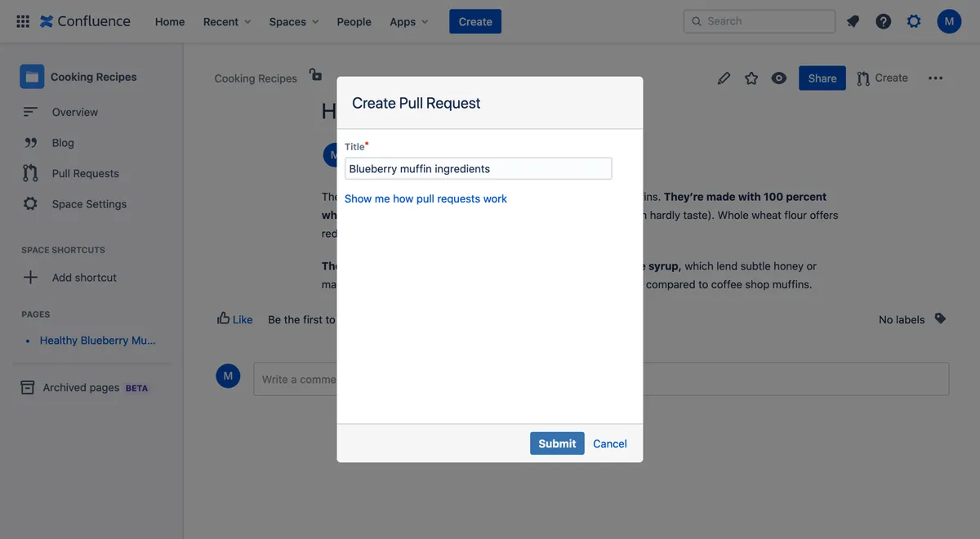Open the help question mark icon
980x539 pixels.
click(884, 21)
